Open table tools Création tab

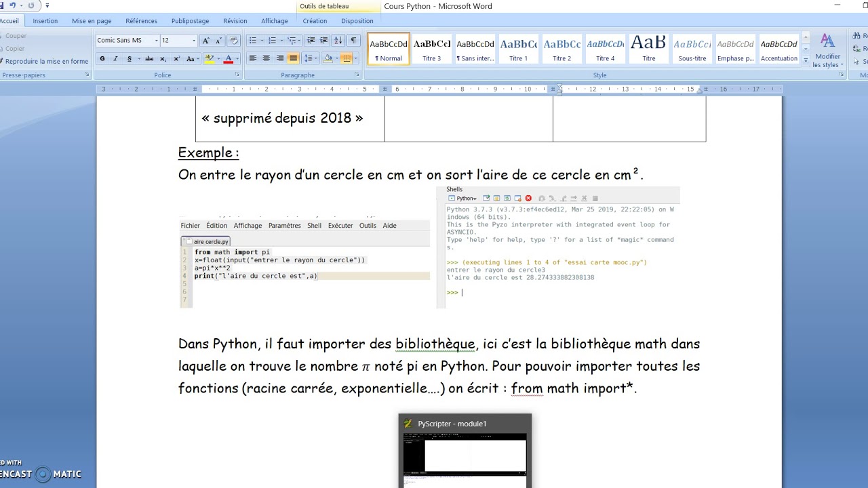point(315,21)
